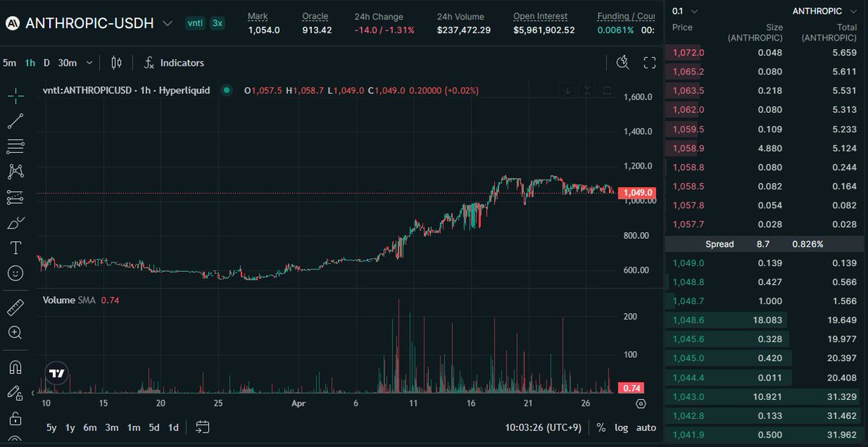Switch chart to 30m interval
Screen dimensions: 868x447
click(x=67, y=63)
